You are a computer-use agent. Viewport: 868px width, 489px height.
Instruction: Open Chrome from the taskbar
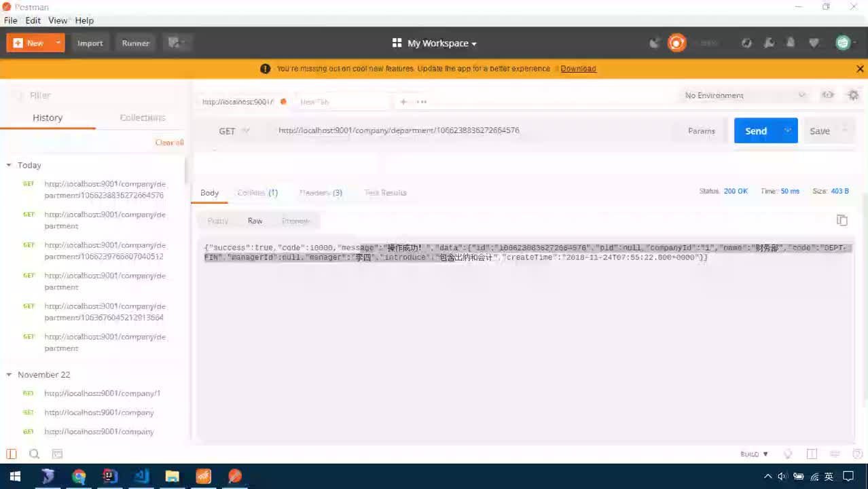(x=79, y=476)
